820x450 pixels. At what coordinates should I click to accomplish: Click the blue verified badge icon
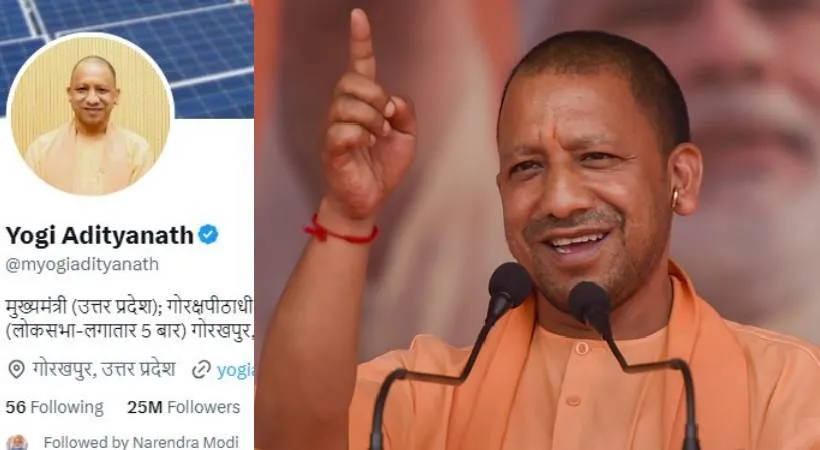pyautogui.click(x=208, y=234)
